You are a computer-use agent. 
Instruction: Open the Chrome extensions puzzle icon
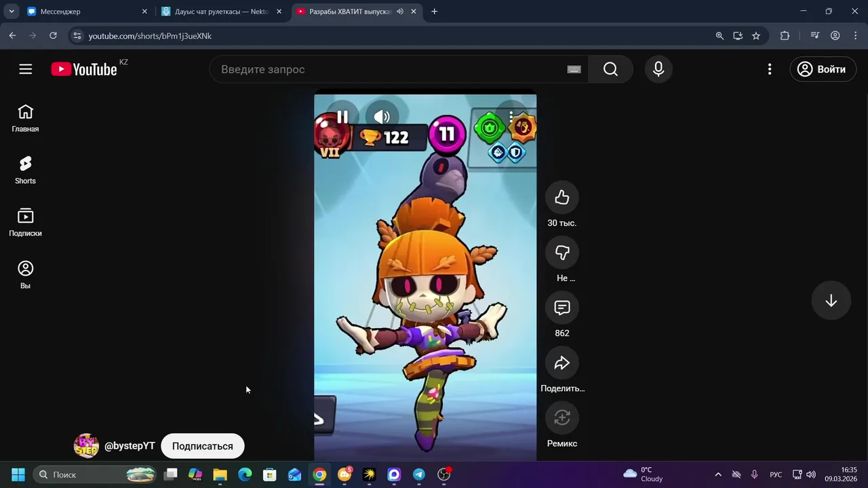pos(785,35)
